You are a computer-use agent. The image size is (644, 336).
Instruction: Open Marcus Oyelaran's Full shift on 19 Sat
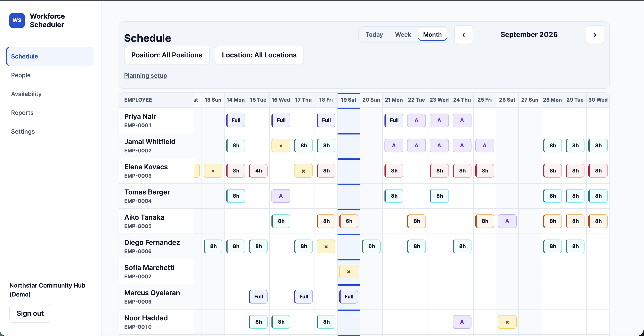click(x=348, y=297)
